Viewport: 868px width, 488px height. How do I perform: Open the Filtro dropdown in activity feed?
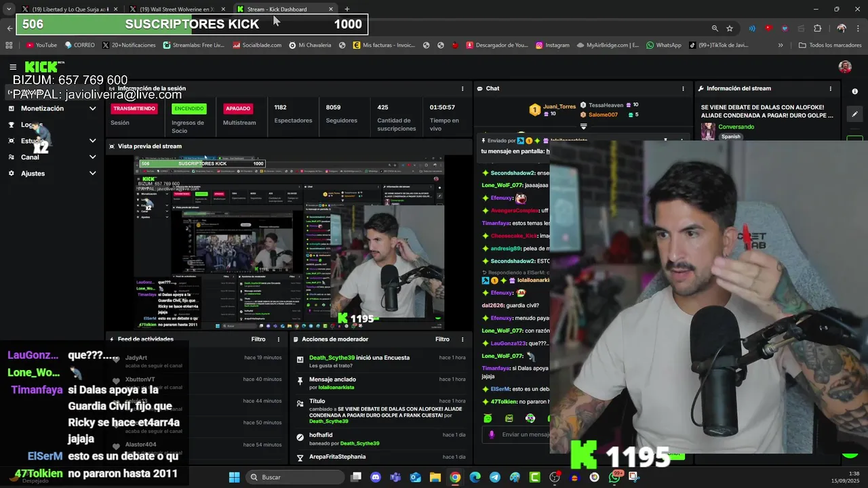click(x=258, y=340)
